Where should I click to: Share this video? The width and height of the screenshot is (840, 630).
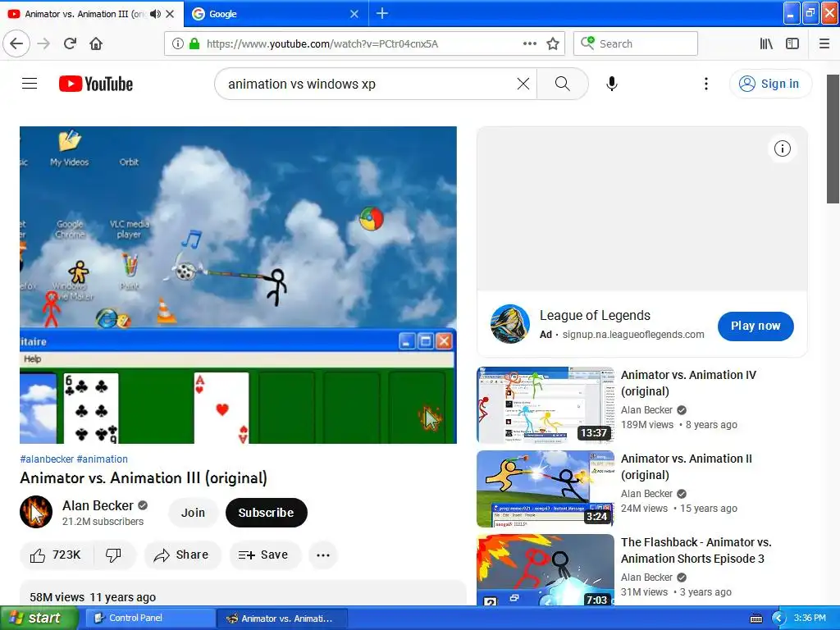[x=181, y=555]
